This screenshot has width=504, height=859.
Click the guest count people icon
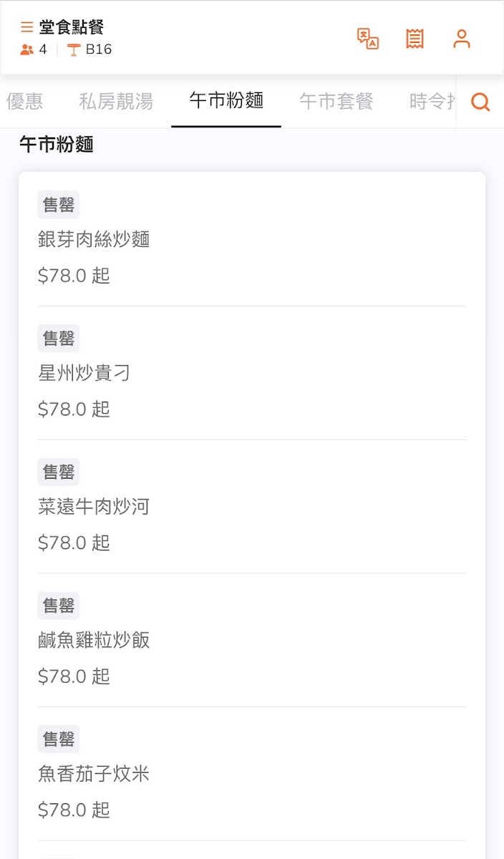(x=27, y=50)
